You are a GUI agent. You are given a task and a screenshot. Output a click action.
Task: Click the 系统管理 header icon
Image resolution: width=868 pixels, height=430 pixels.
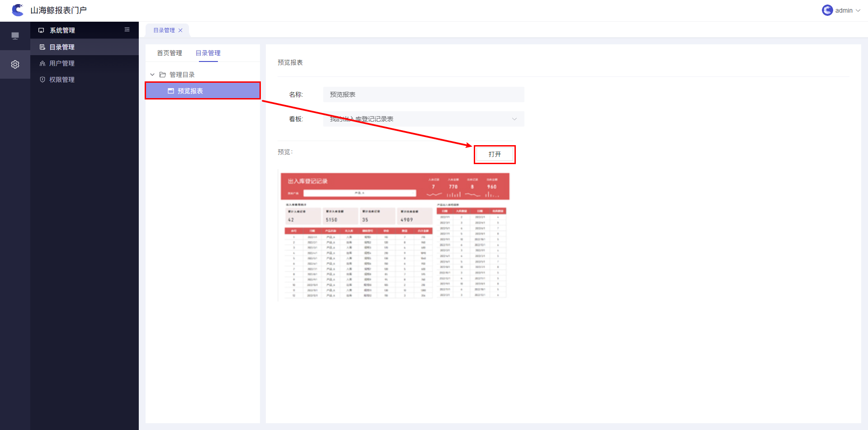click(x=41, y=30)
